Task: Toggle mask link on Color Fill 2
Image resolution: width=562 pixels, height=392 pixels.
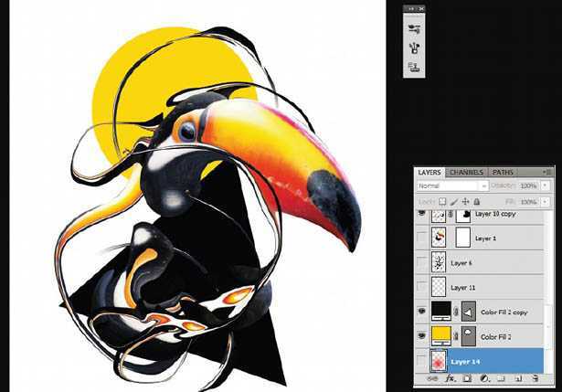Action: pyautogui.click(x=456, y=336)
